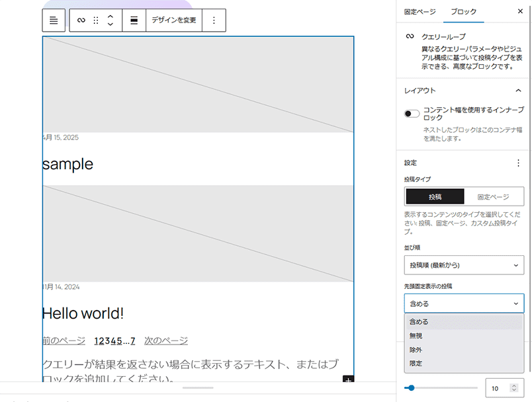Move block up with the up arrow

point(111,16)
